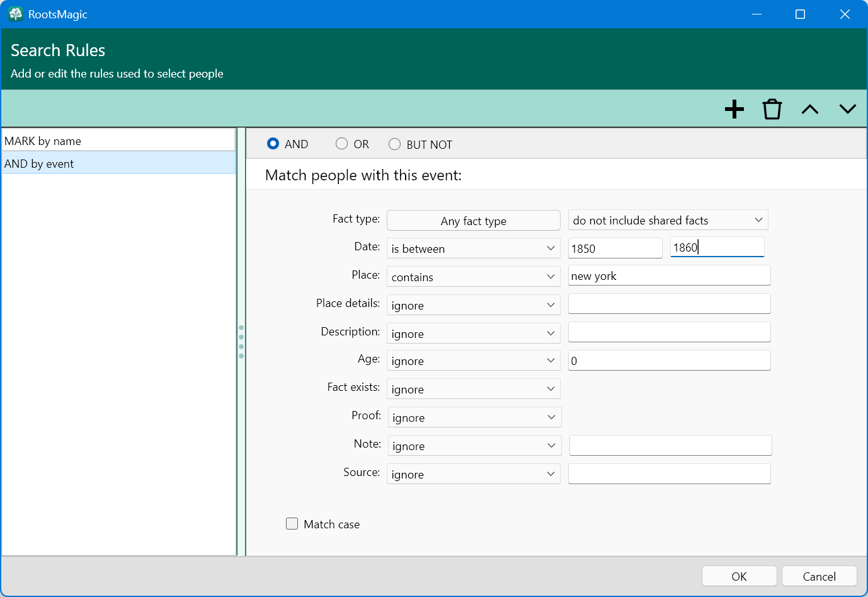
Task: Choose the OR radio option
Action: (x=342, y=144)
